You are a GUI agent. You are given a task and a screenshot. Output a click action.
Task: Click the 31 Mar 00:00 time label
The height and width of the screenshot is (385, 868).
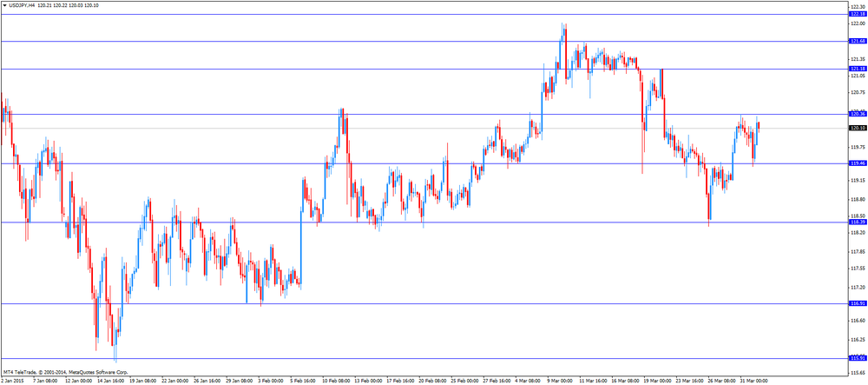755,382
